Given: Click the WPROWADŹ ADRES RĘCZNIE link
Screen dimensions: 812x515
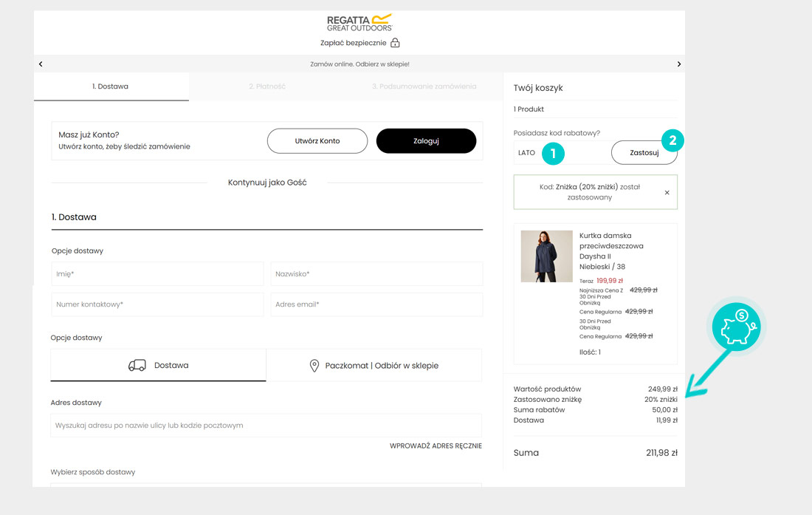Looking at the screenshot, I should (x=436, y=446).
